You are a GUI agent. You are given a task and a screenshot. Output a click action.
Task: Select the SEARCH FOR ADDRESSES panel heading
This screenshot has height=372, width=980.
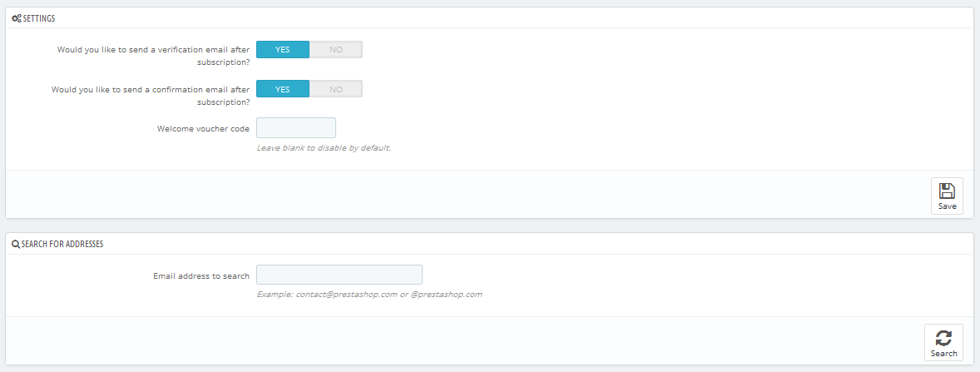click(62, 244)
